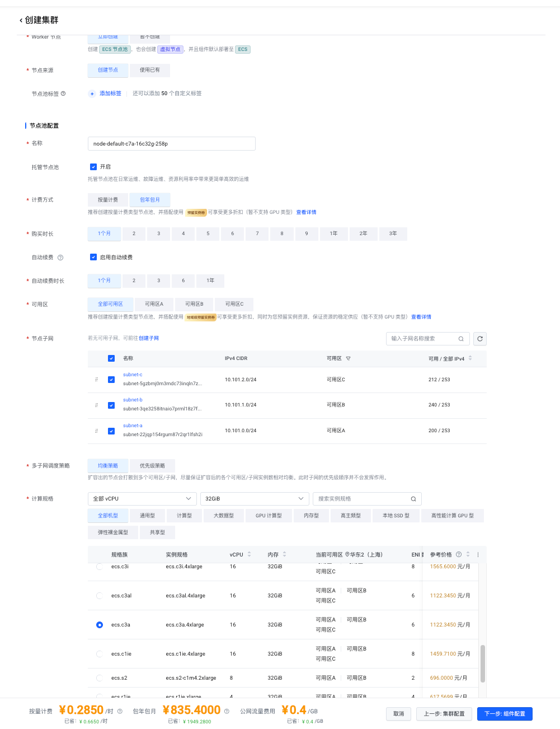Click 下一步: 组件配置 button
The image size is (560, 729).
tap(504, 714)
